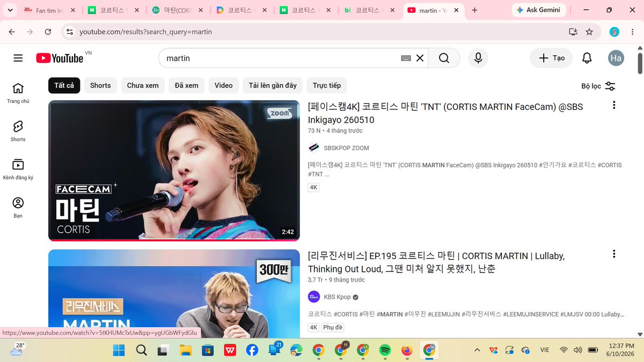Open YouTube notifications bell
644x362 pixels.
587,58
